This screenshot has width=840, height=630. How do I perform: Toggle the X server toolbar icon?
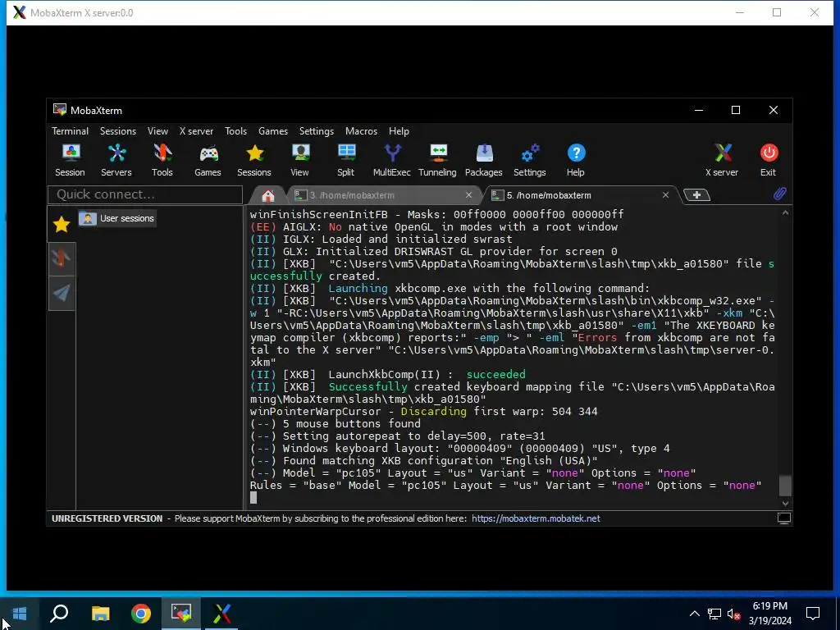click(x=722, y=160)
